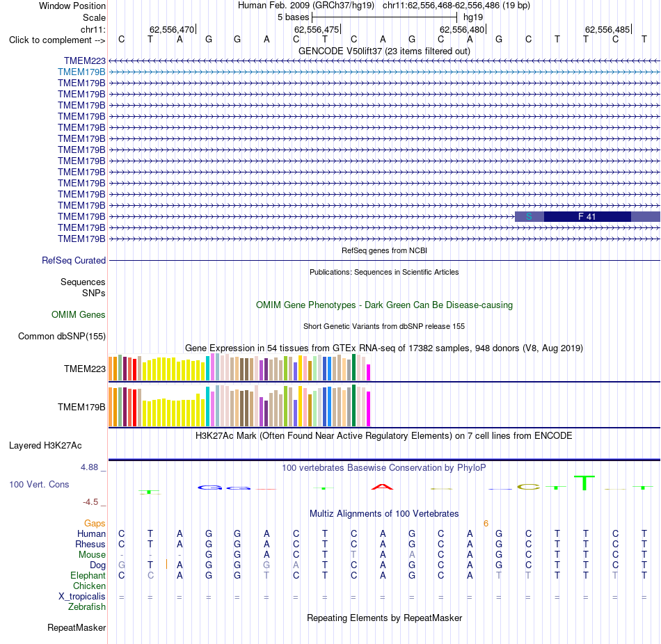The image size is (661, 644).
Task: Click the dark blue exon block labeled F 41
Action: point(587,216)
